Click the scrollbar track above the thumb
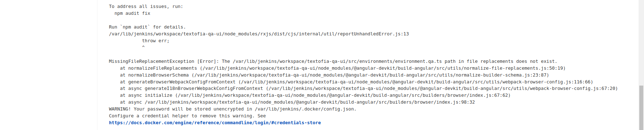The height and width of the screenshot is (130, 644). click(x=641, y=43)
